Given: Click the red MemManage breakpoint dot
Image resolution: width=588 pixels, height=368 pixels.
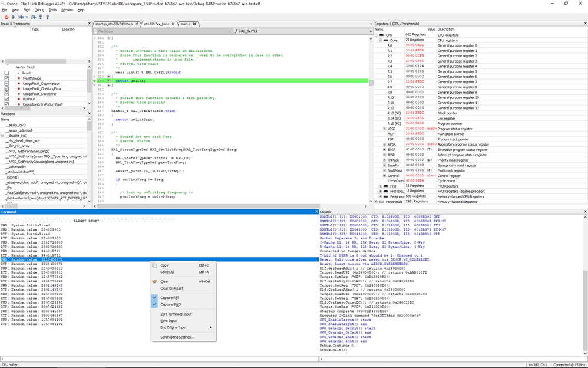Looking at the screenshot, I should 19,78.
